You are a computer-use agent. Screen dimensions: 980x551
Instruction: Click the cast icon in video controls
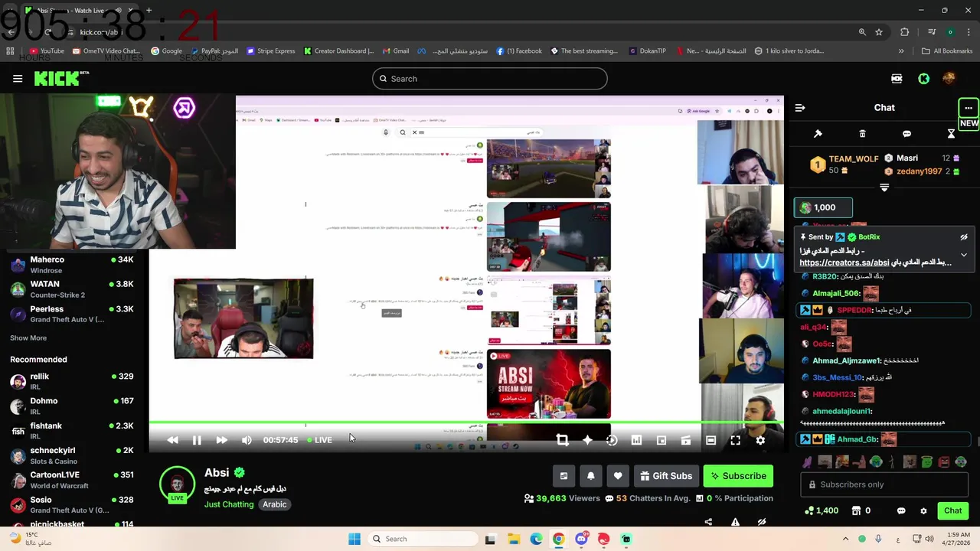click(686, 440)
